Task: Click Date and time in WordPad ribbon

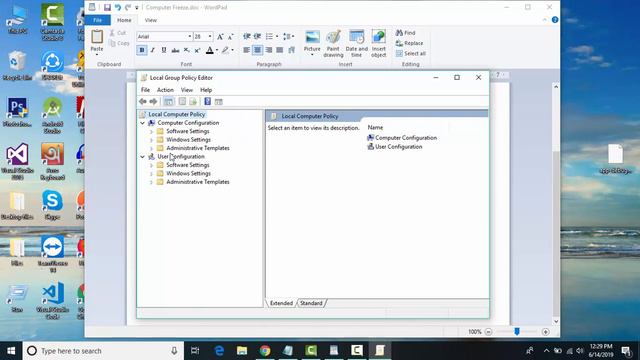Action: click(356, 43)
